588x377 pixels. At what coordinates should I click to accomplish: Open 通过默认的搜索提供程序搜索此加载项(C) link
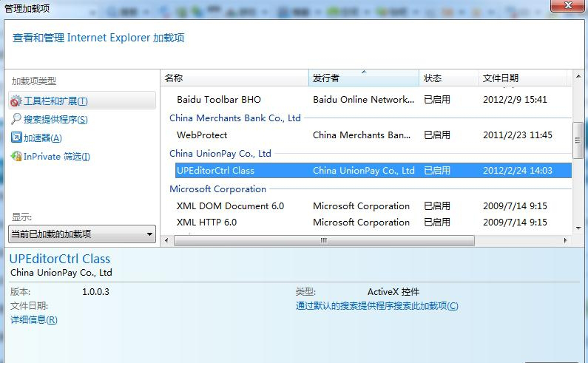(x=377, y=306)
